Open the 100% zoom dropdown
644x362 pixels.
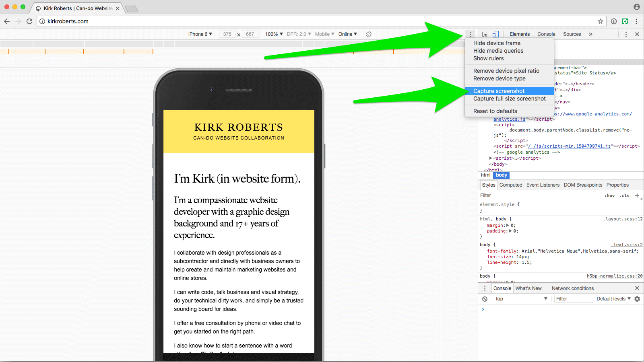[274, 34]
